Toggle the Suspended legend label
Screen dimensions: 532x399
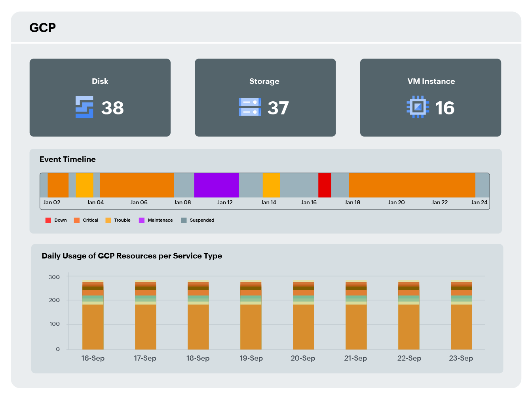pyautogui.click(x=202, y=220)
